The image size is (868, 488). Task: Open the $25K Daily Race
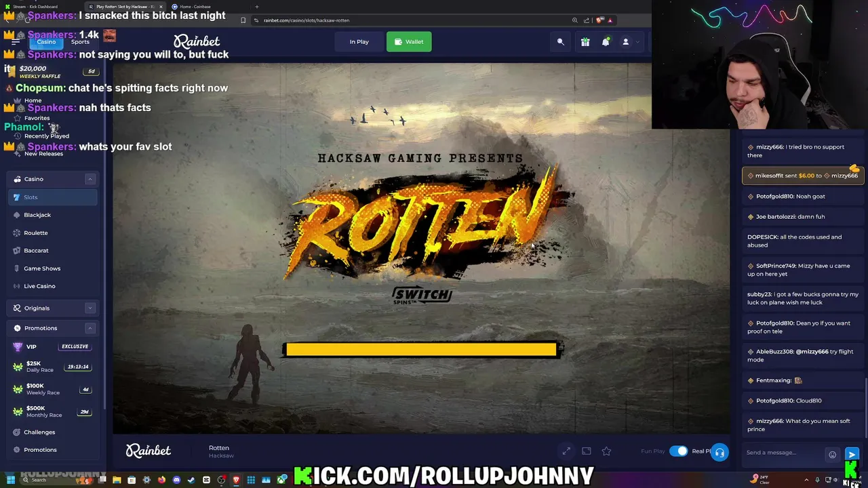(x=52, y=367)
